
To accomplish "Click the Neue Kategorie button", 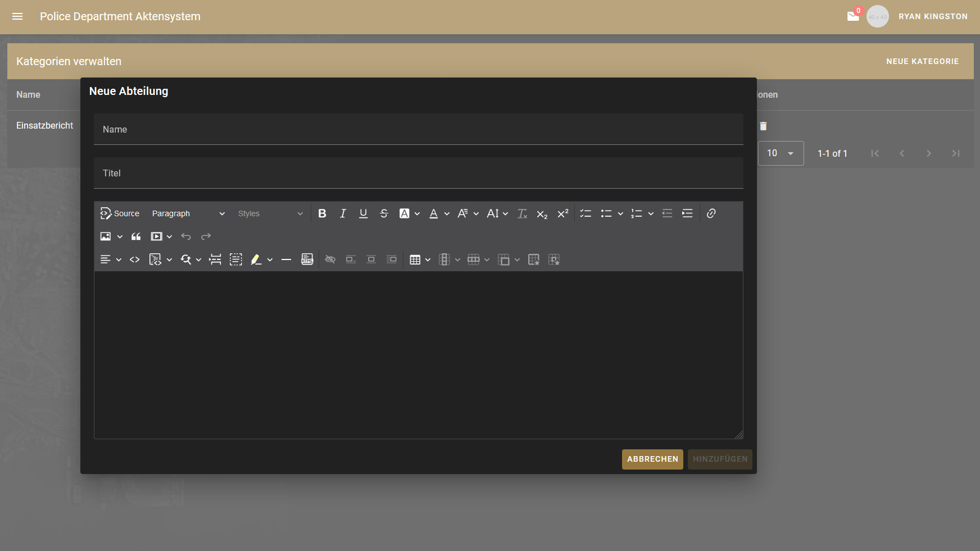I will pos(923,61).
